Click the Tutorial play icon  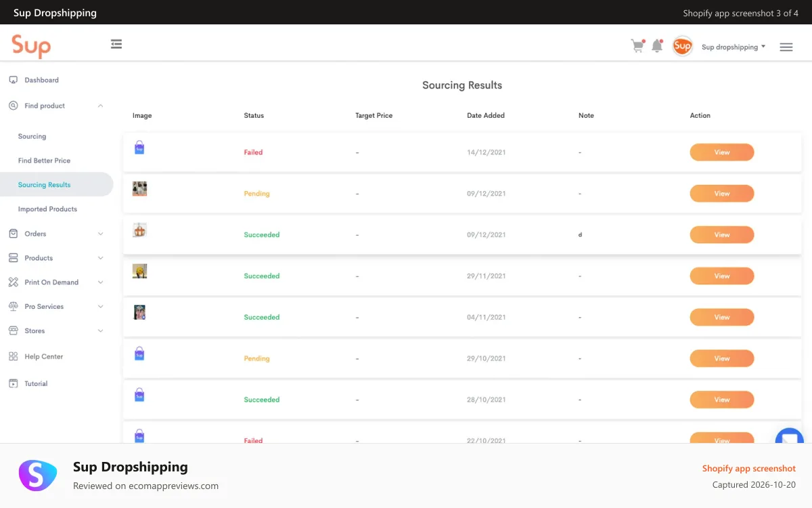(14, 383)
